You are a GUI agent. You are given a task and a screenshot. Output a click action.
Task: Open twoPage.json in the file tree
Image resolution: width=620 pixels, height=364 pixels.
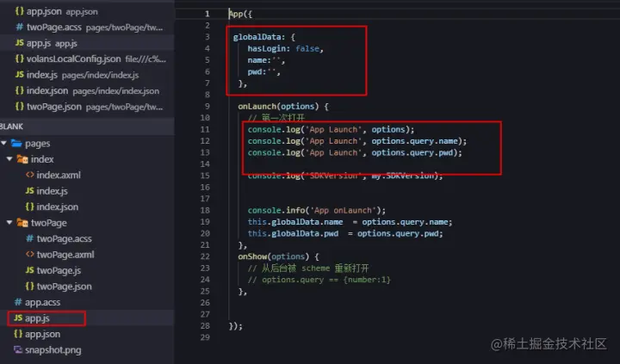tap(64, 287)
